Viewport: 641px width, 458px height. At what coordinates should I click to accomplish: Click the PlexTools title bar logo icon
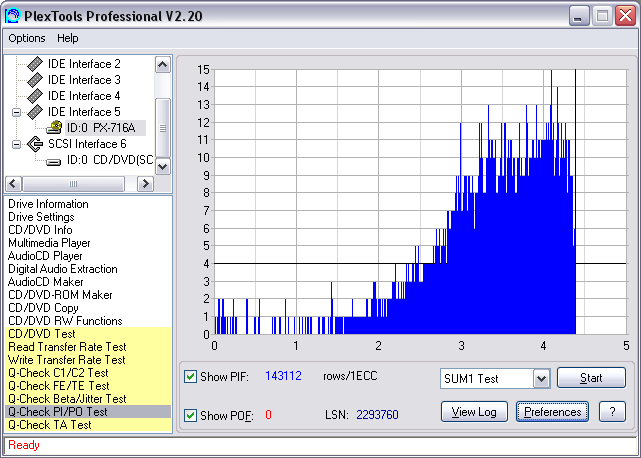[12, 16]
